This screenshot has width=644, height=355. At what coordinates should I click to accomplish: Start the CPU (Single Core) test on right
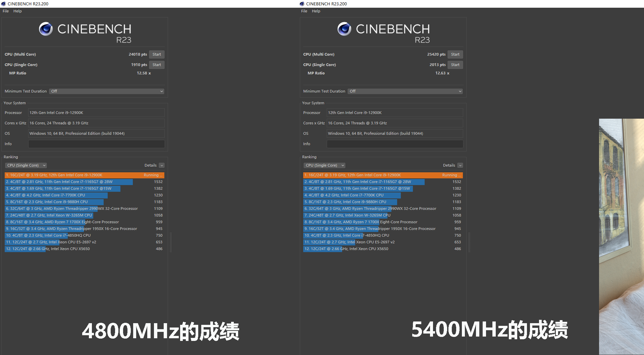coord(455,64)
